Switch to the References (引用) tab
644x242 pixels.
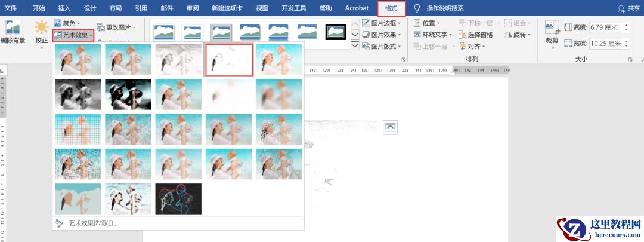click(x=141, y=8)
